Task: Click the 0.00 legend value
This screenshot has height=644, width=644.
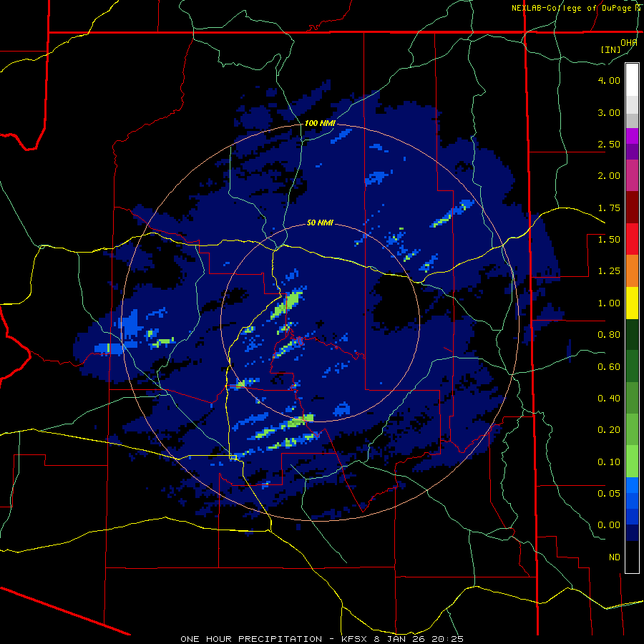Action: [x=609, y=525]
